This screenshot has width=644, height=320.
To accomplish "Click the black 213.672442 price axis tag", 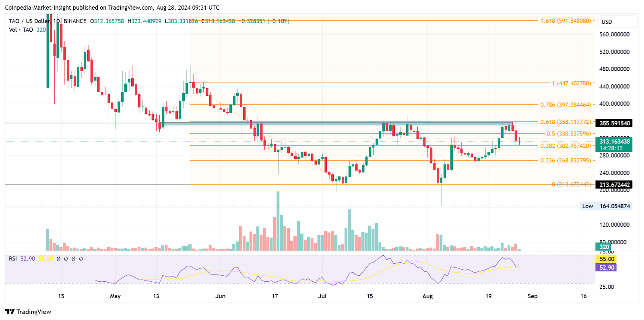I will click(x=613, y=185).
